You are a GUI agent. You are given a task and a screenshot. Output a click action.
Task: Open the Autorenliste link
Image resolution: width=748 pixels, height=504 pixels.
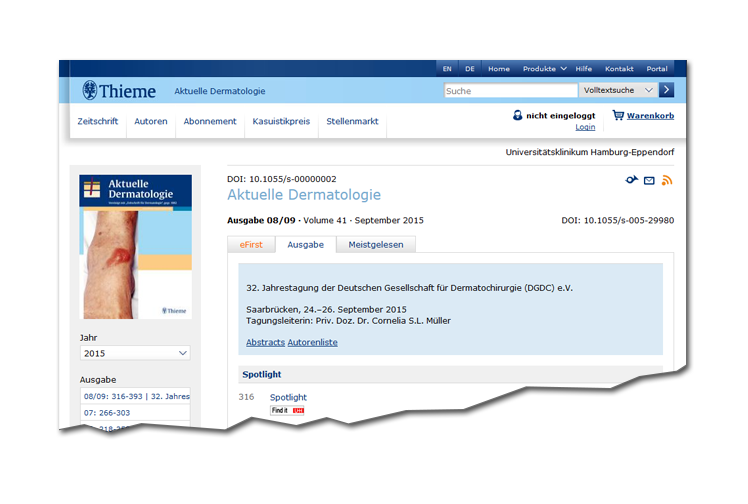point(312,342)
